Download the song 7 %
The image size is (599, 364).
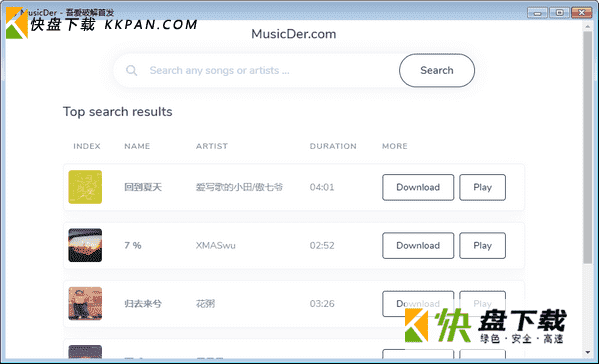(x=418, y=245)
